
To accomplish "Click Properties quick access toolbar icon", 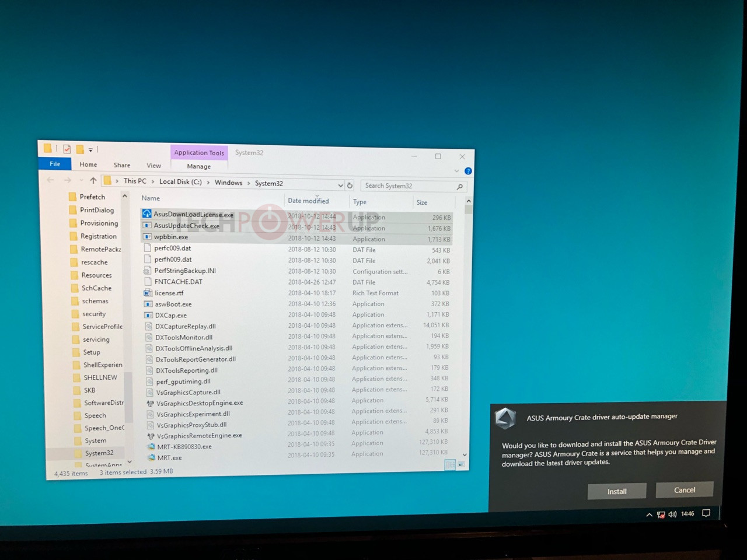I will pos(67,149).
